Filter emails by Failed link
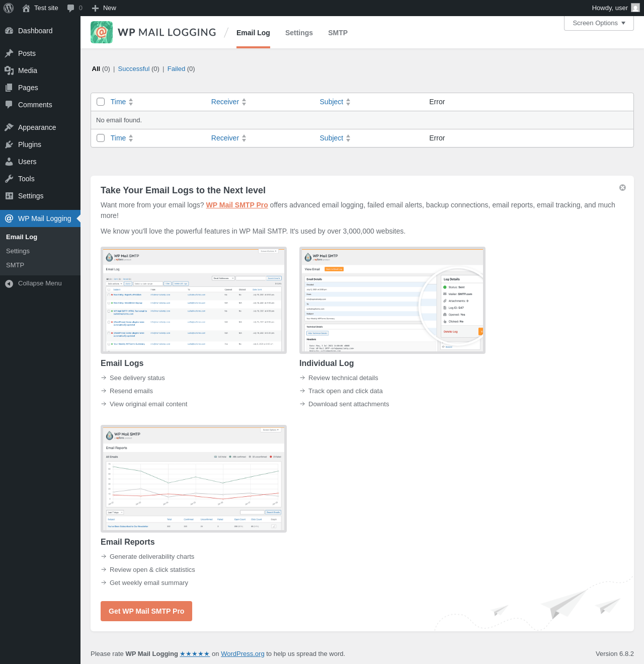Screen dimensions: 644x664 176,69
